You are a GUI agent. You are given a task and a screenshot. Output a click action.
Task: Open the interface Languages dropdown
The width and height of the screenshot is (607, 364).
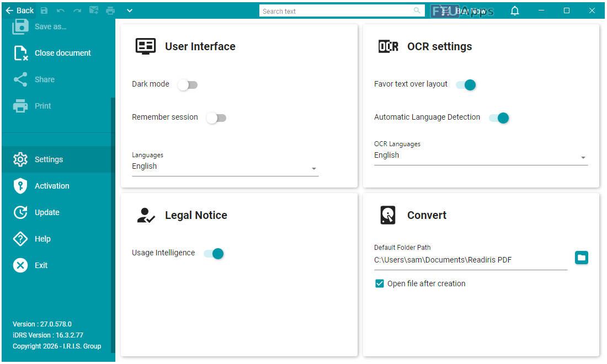(x=225, y=167)
